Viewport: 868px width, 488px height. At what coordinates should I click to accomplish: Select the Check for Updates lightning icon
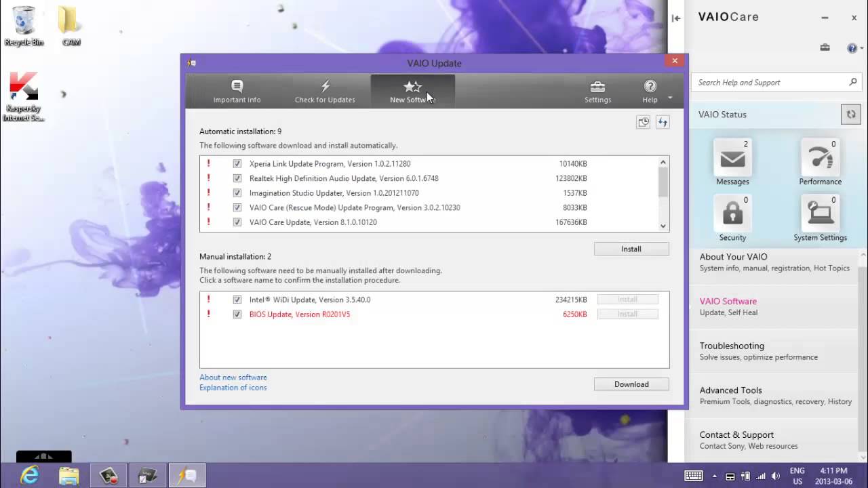click(325, 86)
